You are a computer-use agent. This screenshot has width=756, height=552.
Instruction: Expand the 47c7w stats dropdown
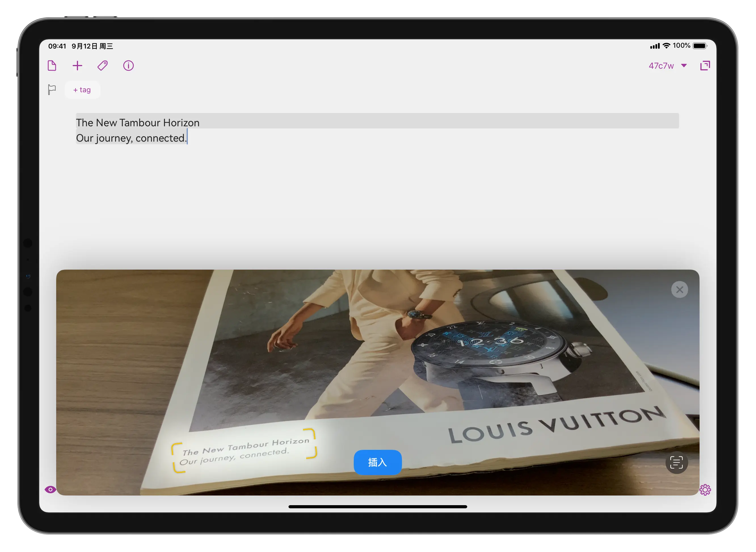(x=667, y=66)
